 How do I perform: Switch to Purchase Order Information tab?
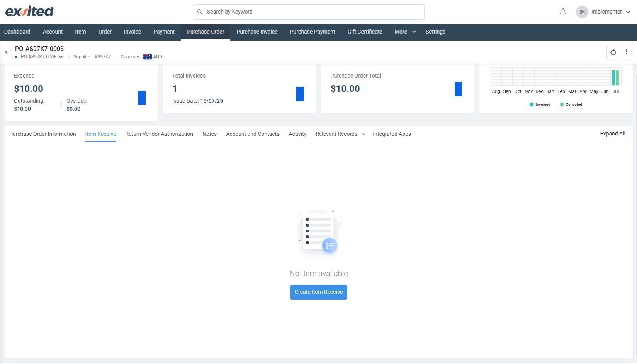42,134
